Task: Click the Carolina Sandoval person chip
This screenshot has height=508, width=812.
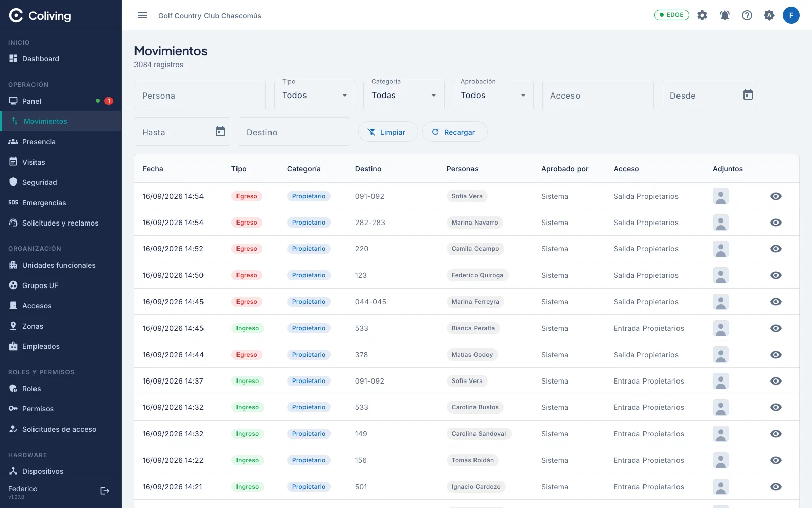Action: point(479,434)
